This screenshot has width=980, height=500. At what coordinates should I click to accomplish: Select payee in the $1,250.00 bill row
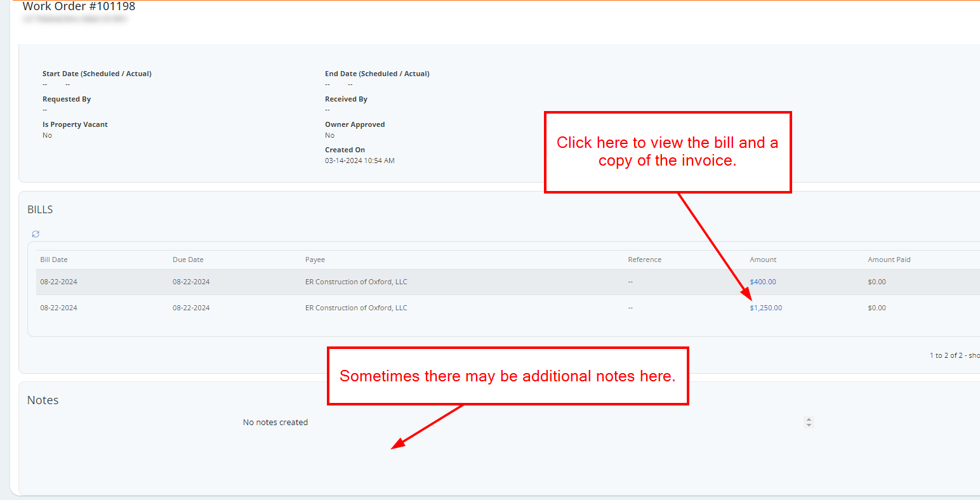(356, 308)
